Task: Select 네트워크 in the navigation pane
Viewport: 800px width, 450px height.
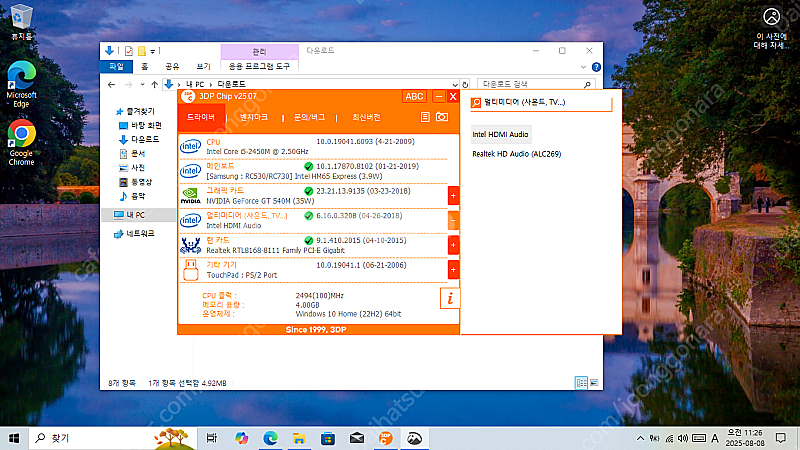Action: tap(140, 233)
